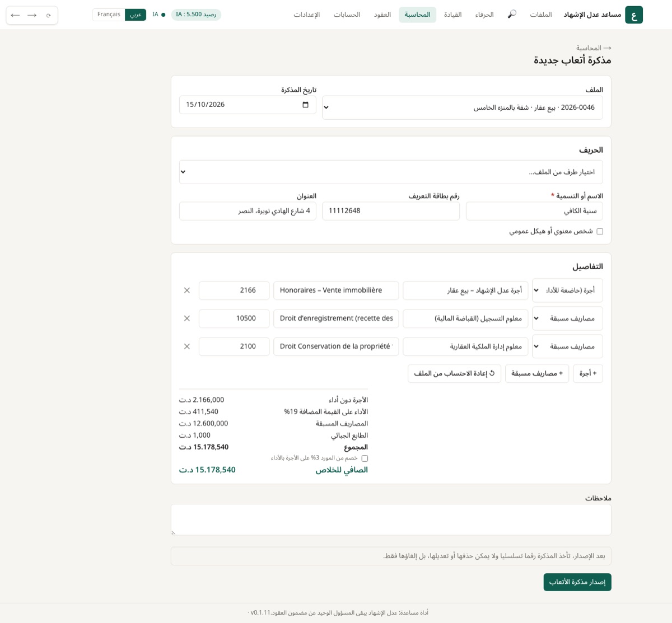Image resolution: width=672 pixels, height=623 pixels.
Task: Click amount field showing 2166
Action: coord(234,291)
